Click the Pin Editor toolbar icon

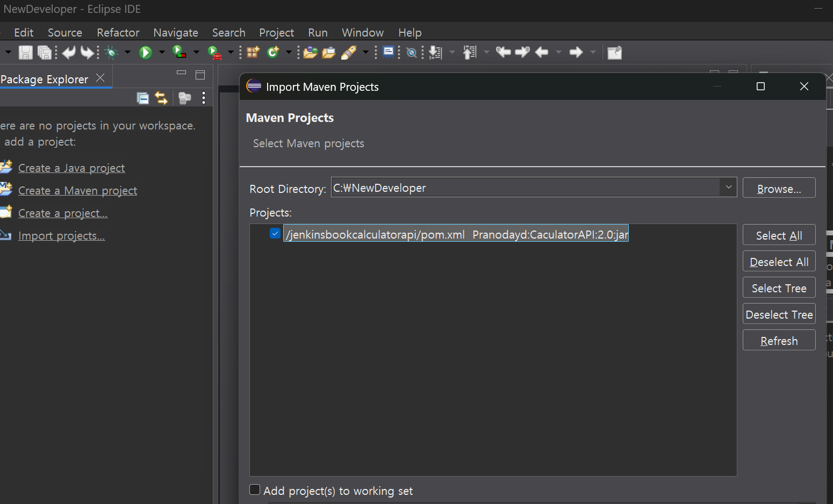click(615, 52)
